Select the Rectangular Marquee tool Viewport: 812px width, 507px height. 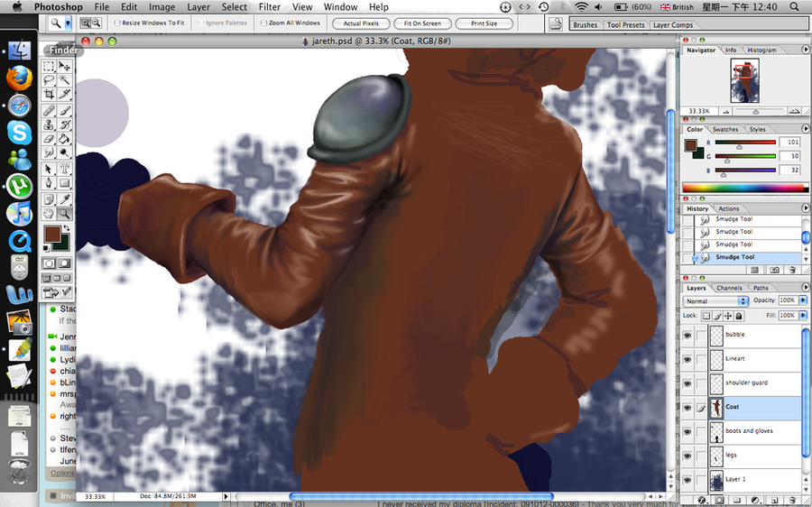49,66
